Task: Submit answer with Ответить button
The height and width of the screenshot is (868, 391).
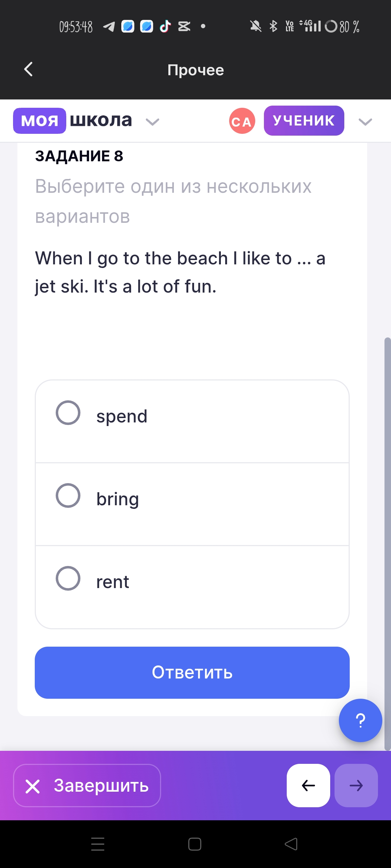Action: pos(192,673)
